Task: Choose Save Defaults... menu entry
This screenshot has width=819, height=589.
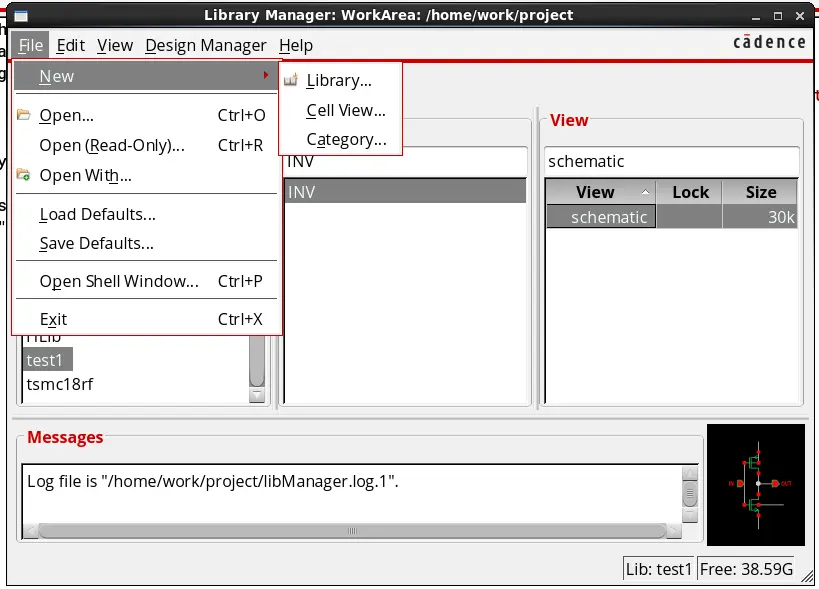Action: click(146, 243)
